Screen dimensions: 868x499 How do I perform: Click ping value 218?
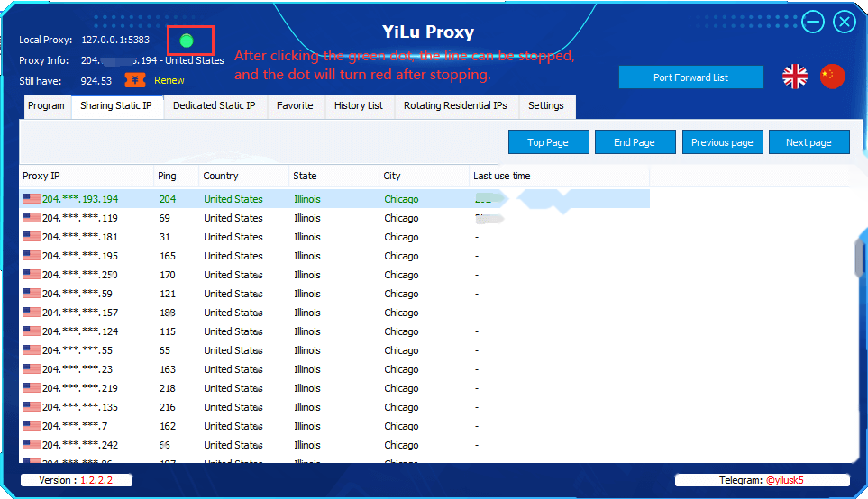[167, 388]
